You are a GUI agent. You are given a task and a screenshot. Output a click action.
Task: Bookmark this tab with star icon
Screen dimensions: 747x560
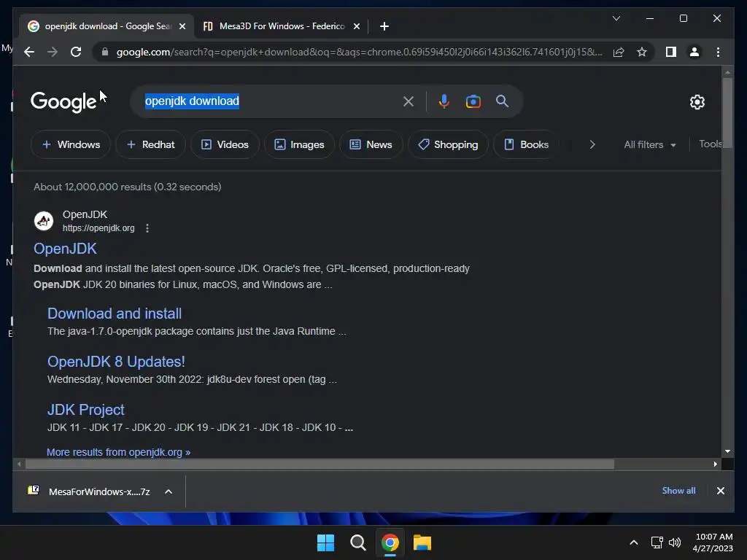tap(642, 52)
